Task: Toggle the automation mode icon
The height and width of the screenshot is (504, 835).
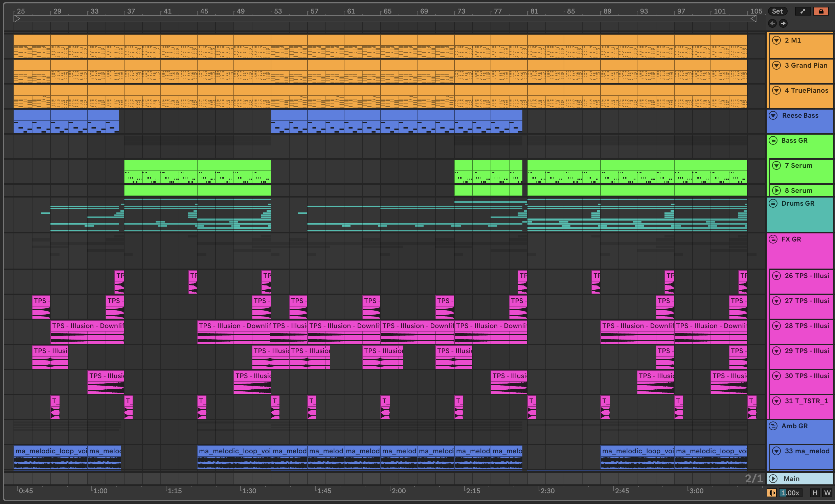Action: [802, 11]
